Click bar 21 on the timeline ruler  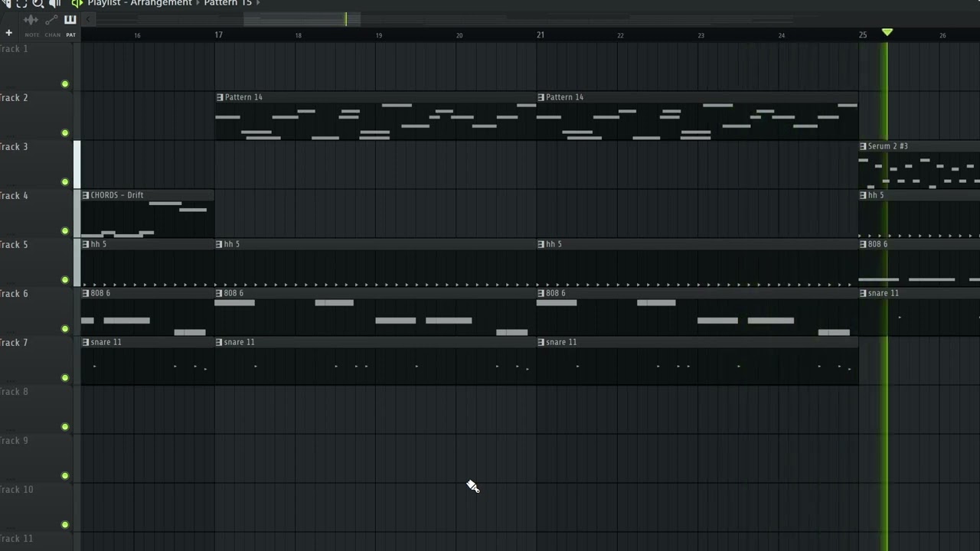pos(540,35)
